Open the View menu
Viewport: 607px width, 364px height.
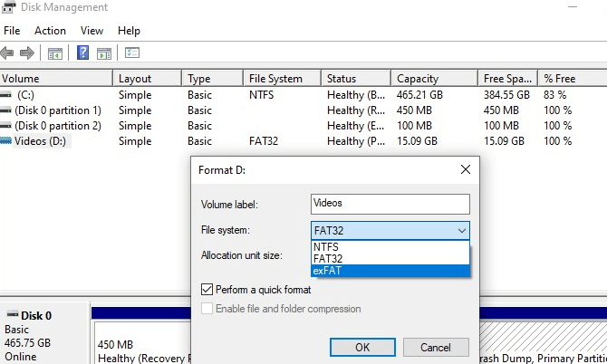[92, 31]
